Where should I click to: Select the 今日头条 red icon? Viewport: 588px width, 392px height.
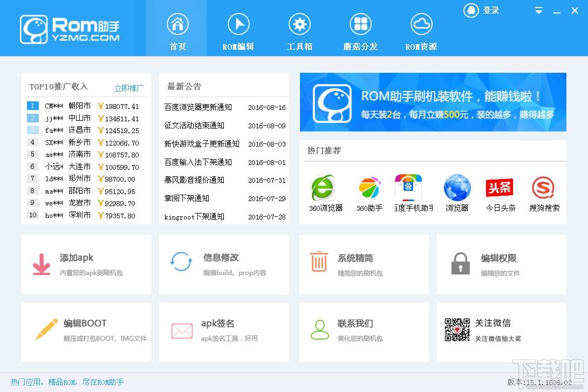pyautogui.click(x=500, y=189)
